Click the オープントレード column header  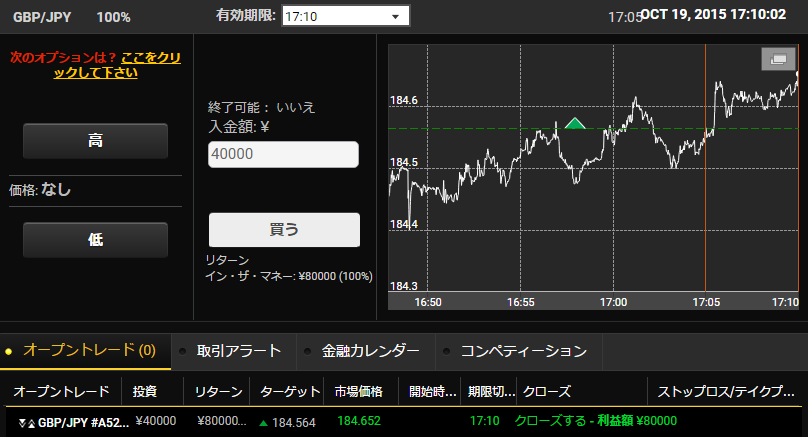coord(61,392)
